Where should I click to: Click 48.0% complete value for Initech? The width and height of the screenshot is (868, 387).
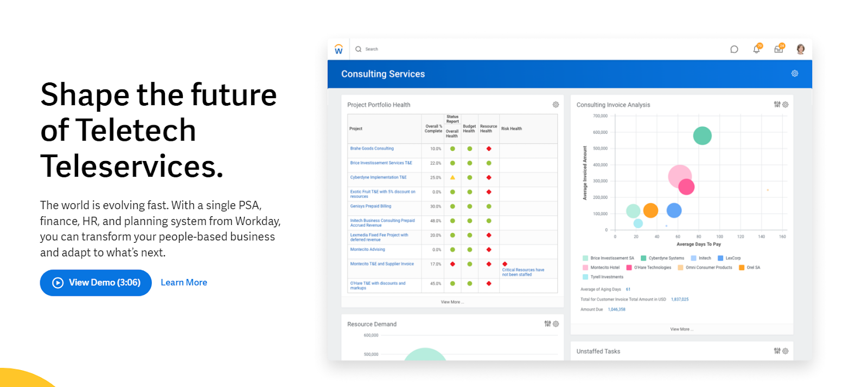(x=436, y=221)
